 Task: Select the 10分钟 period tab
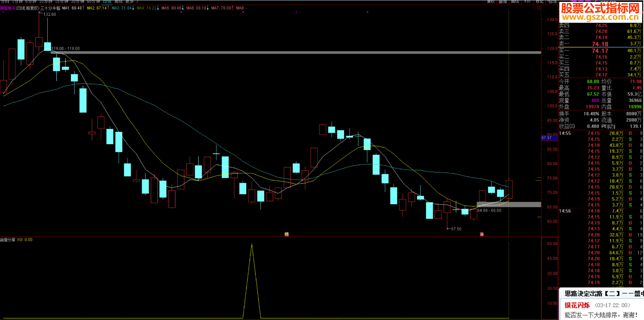tap(46, 1)
